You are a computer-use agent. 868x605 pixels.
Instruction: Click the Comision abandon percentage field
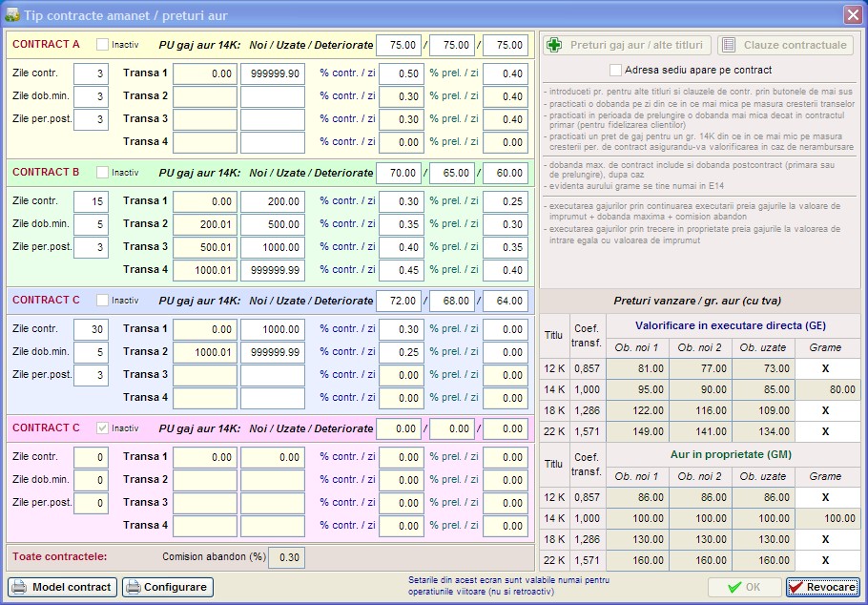pyautogui.click(x=287, y=556)
